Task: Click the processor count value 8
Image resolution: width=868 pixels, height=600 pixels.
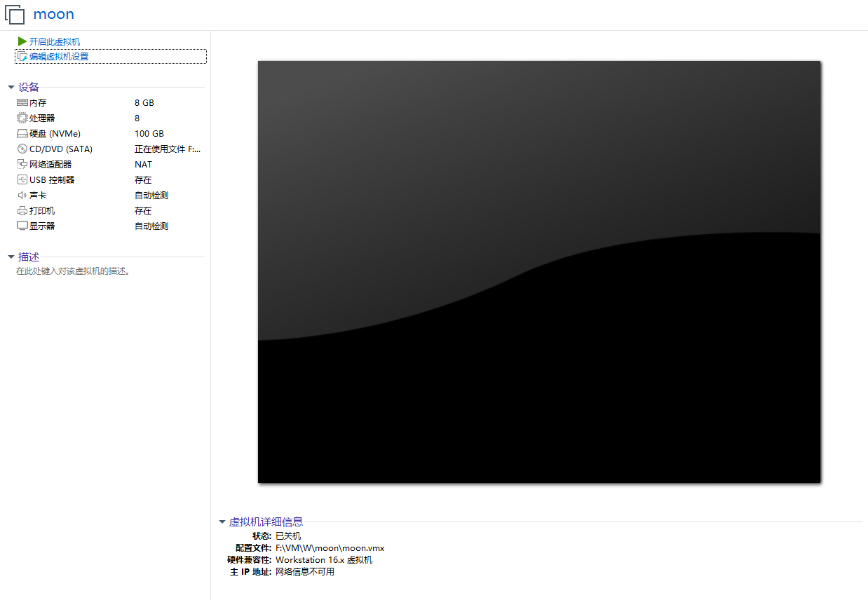Action: point(137,118)
